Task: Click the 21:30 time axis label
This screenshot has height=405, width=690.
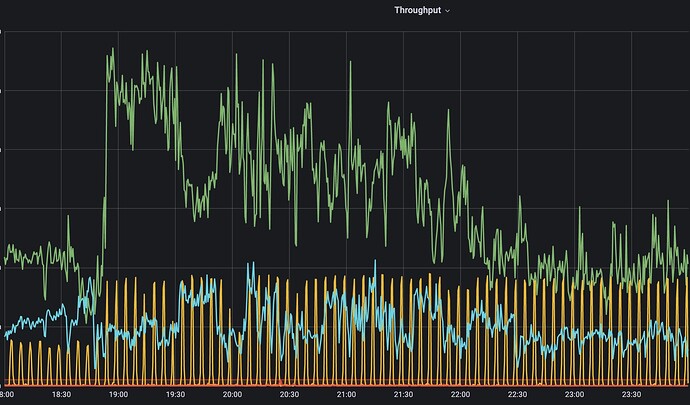Action: coord(403,394)
